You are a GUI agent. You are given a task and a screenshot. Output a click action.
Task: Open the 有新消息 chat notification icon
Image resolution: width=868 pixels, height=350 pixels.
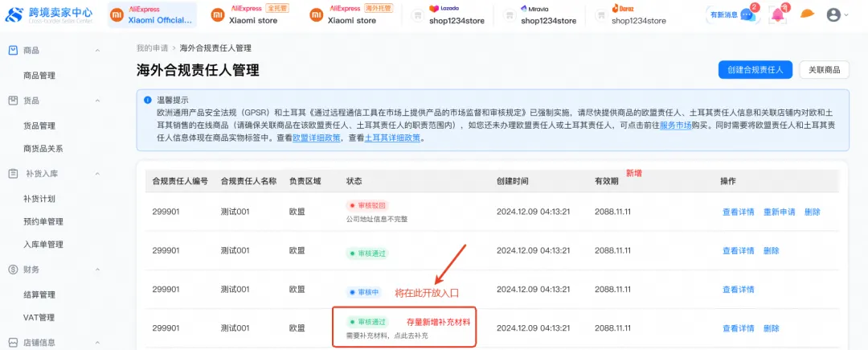pyautogui.click(x=747, y=14)
